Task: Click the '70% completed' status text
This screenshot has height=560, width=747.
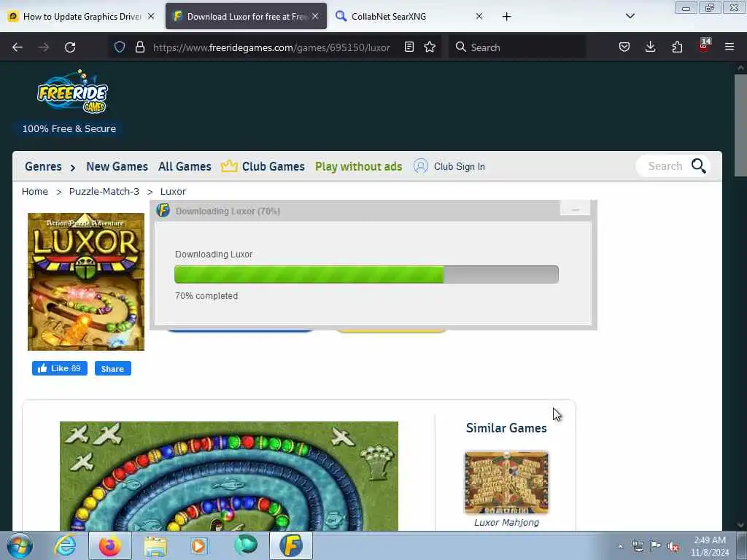Action: tap(206, 296)
